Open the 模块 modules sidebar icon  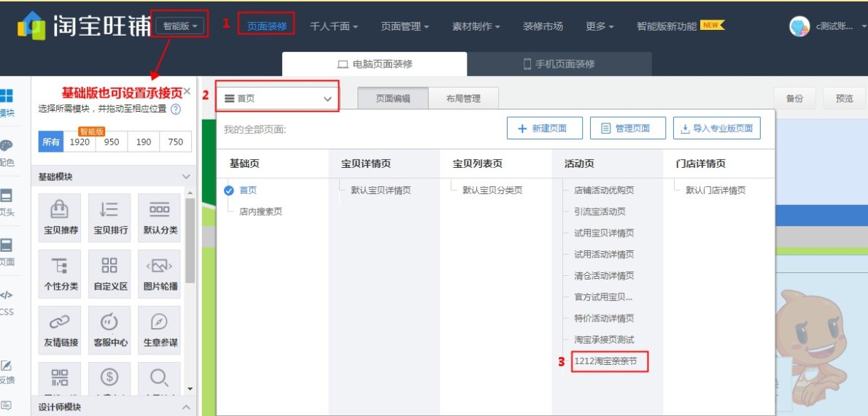click(x=6, y=96)
